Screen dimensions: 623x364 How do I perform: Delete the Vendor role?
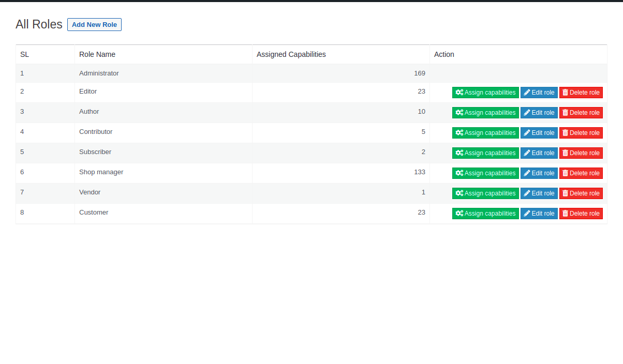[x=581, y=193]
